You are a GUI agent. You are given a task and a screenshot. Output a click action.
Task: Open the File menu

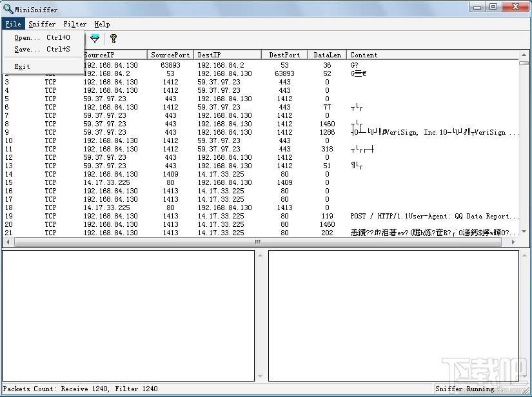click(x=14, y=24)
